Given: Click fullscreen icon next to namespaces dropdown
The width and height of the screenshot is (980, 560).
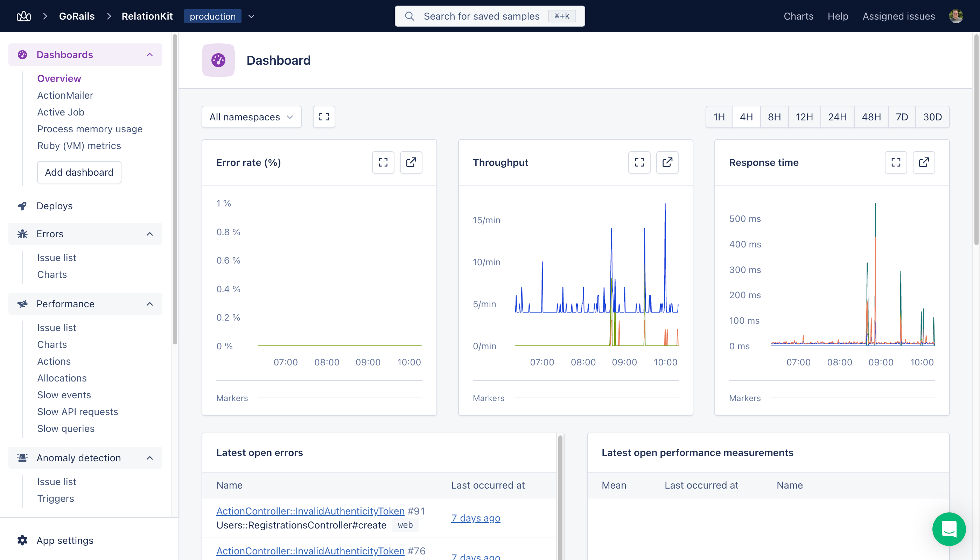Looking at the screenshot, I should coord(324,117).
